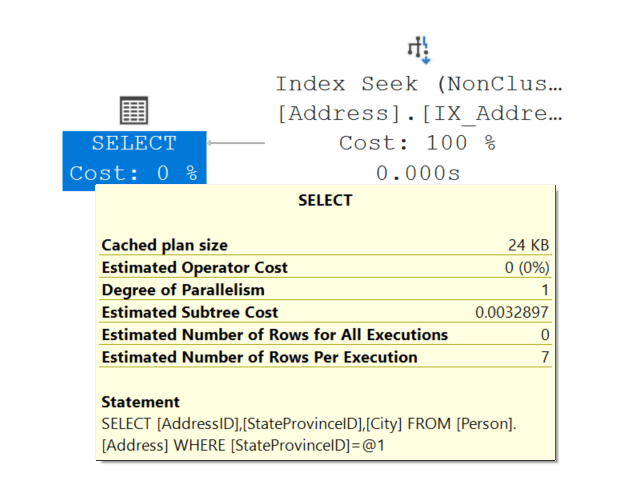This screenshot has width=620, height=480.
Task: Click the 'Cost: 100 %' label on Index Seek
Action: [x=418, y=143]
